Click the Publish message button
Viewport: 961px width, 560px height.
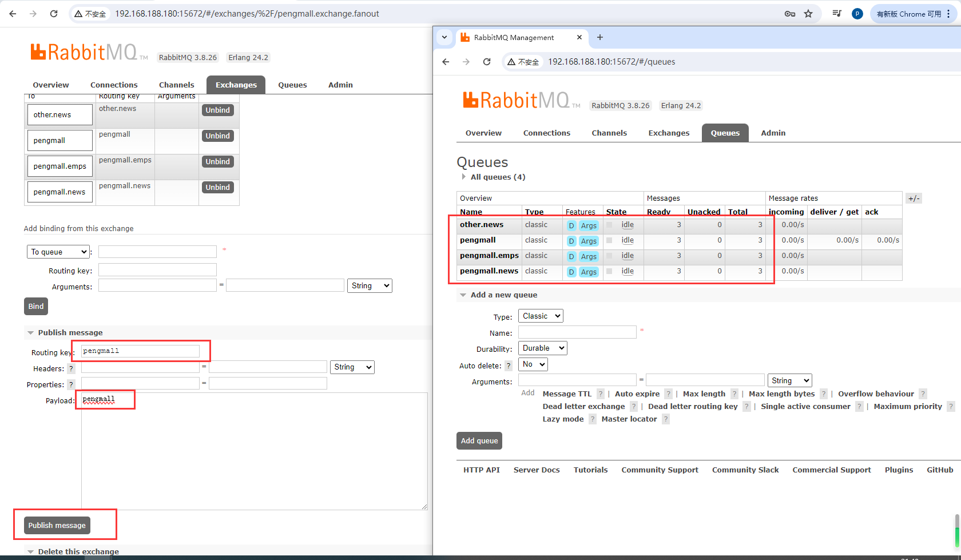(57, 525)
